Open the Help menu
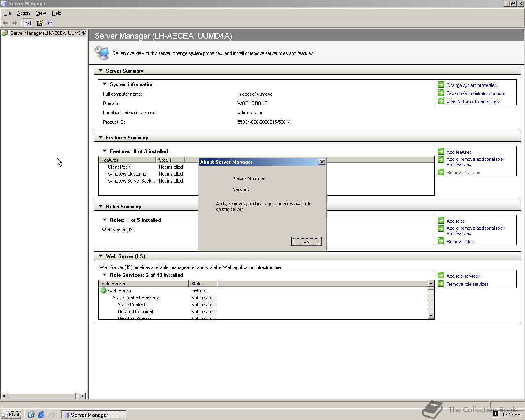The image size is (525, 420). [x=57, y=13]
